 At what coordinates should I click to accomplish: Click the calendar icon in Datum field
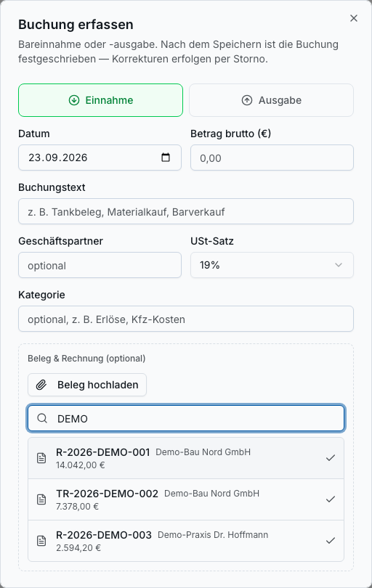[166, 158]
